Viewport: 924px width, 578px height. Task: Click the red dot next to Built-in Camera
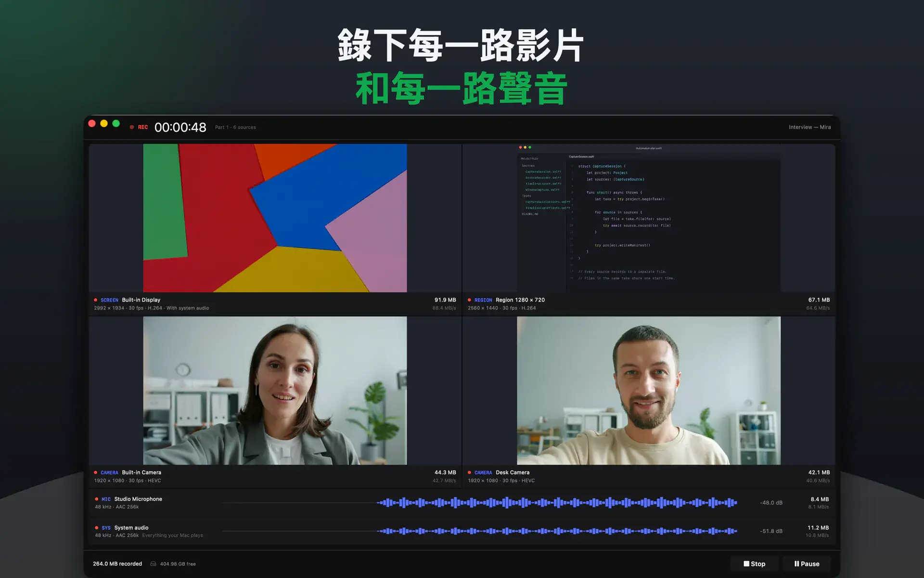[96, 473]
